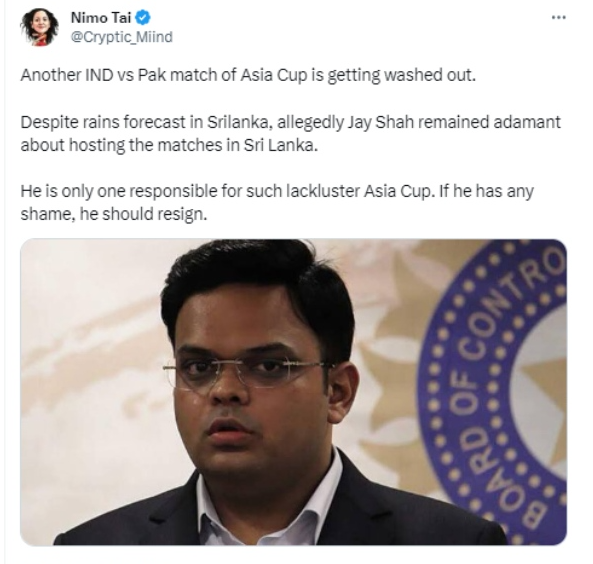Click the eyeglasses of the man pictured
593x564 pixels.
[x=248, y=372]
